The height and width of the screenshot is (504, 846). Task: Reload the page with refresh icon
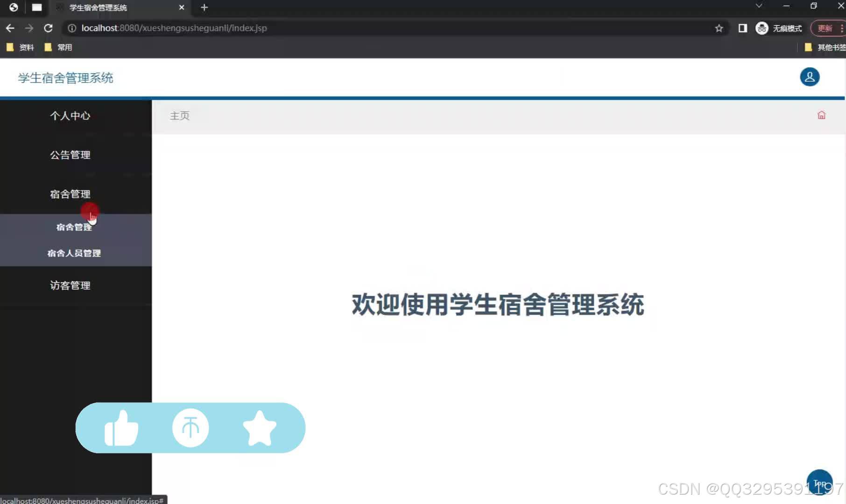pyautogui.click(x=48, y=28)
